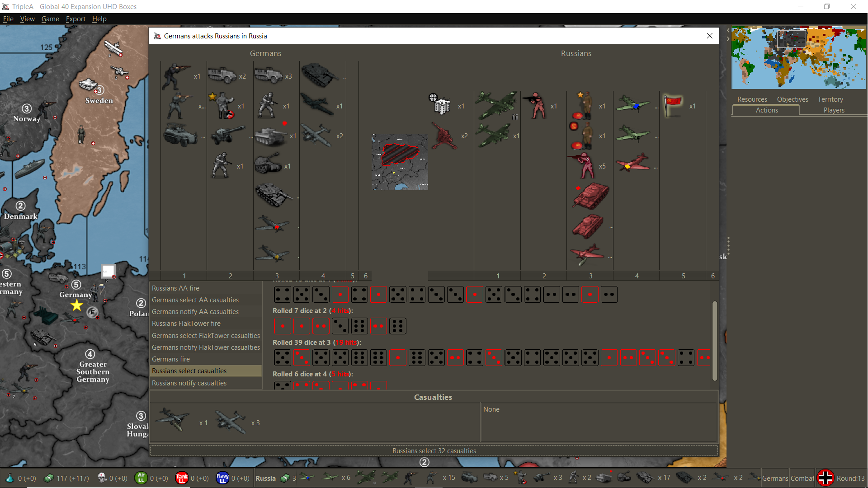Image resolution: width=868 pixels, height=488 pixels.
Task: Click the German armored car in column 1
Action: pyautogui.click(x=180, y=135)
